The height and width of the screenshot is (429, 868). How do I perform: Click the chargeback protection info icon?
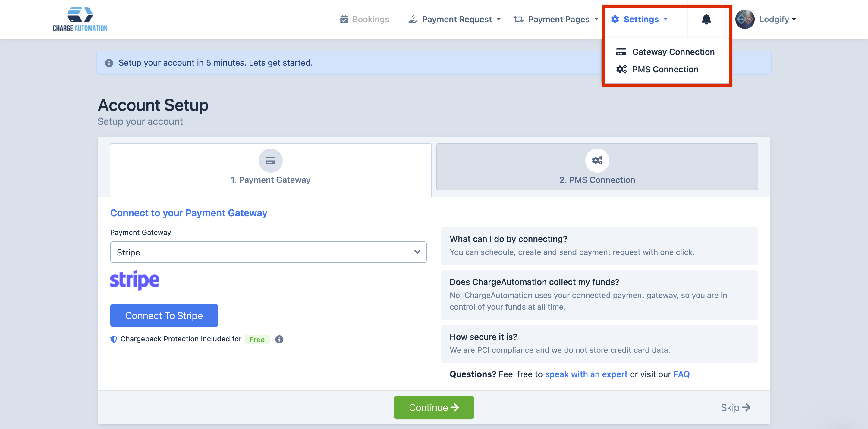tap(279, 339)
